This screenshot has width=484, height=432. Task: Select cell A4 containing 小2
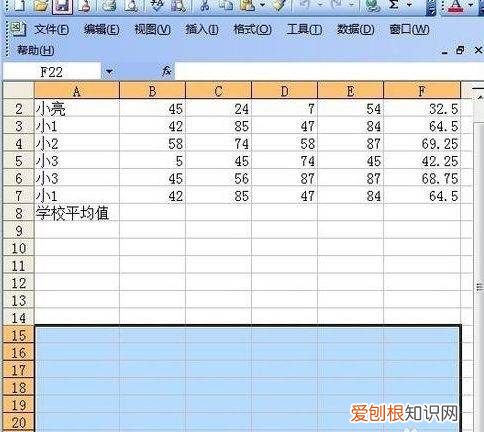[77, 144]
